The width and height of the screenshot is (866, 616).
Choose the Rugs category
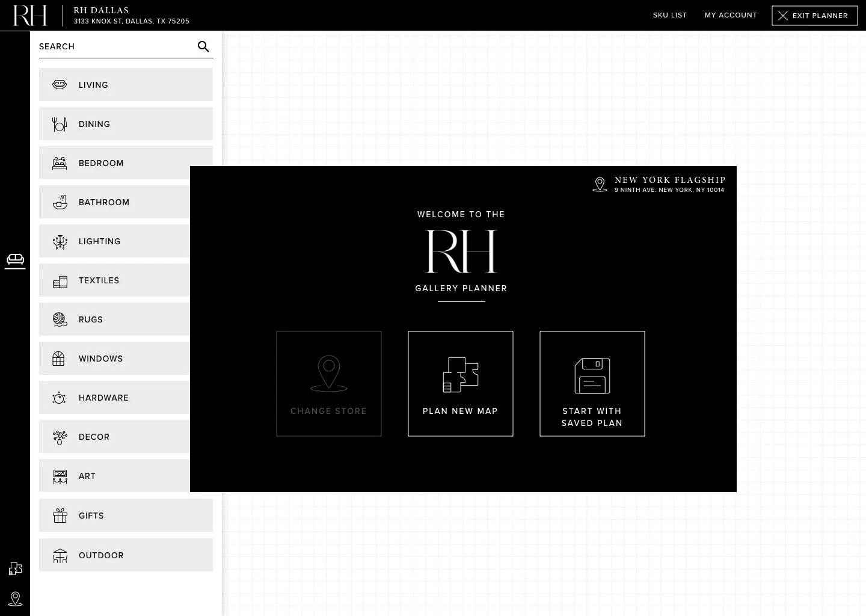(114, 319)
